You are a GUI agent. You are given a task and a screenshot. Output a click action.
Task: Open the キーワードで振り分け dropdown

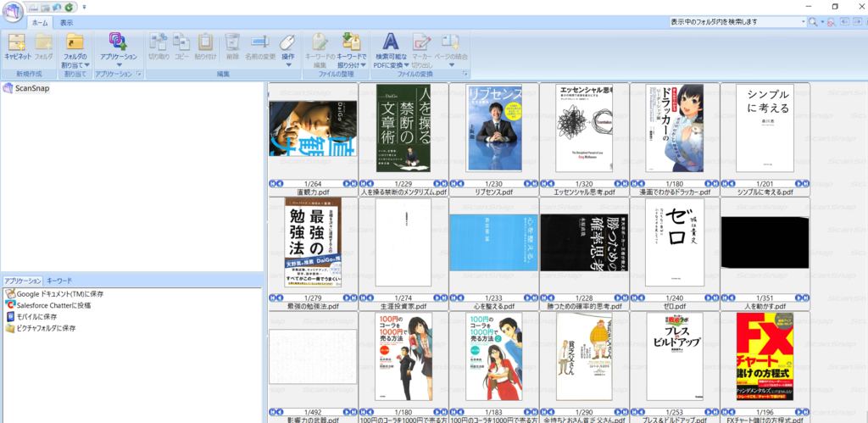point(352,50)
